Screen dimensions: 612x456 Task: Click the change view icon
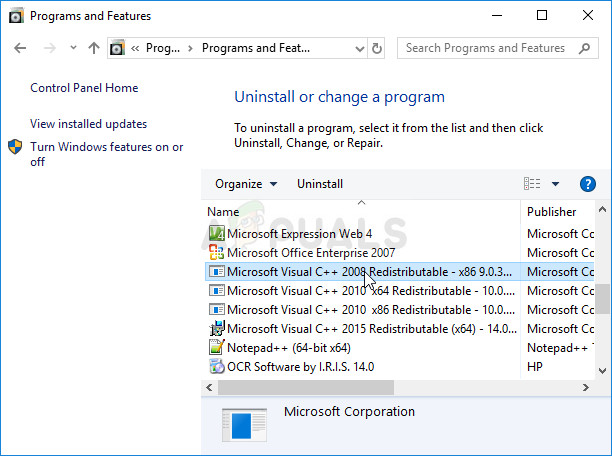pos(532,184)
